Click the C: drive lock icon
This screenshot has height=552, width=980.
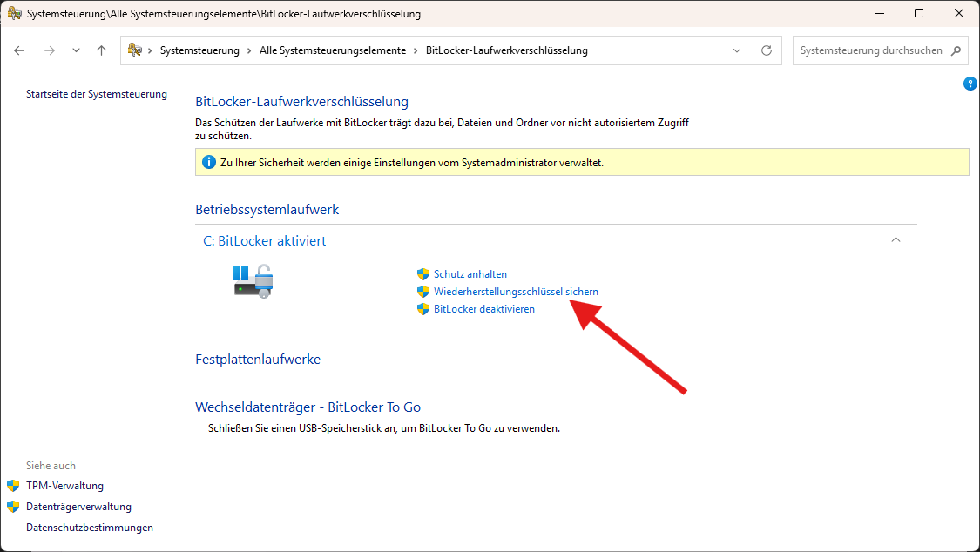pyautogui.click(x=253, y=281)
